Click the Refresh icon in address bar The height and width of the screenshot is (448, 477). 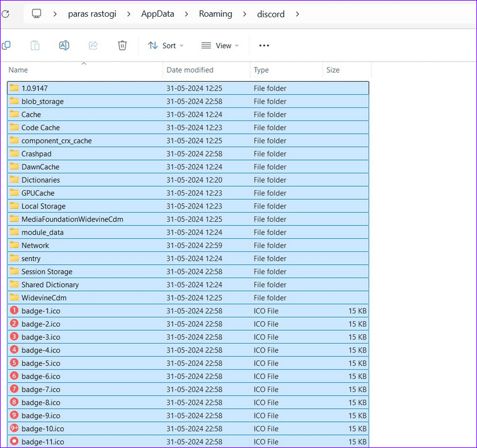(5, 14)
